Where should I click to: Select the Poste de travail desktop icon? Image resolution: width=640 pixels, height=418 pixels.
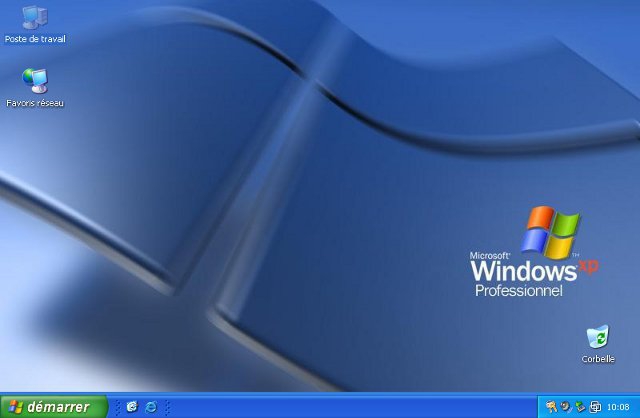coord(35,18)
